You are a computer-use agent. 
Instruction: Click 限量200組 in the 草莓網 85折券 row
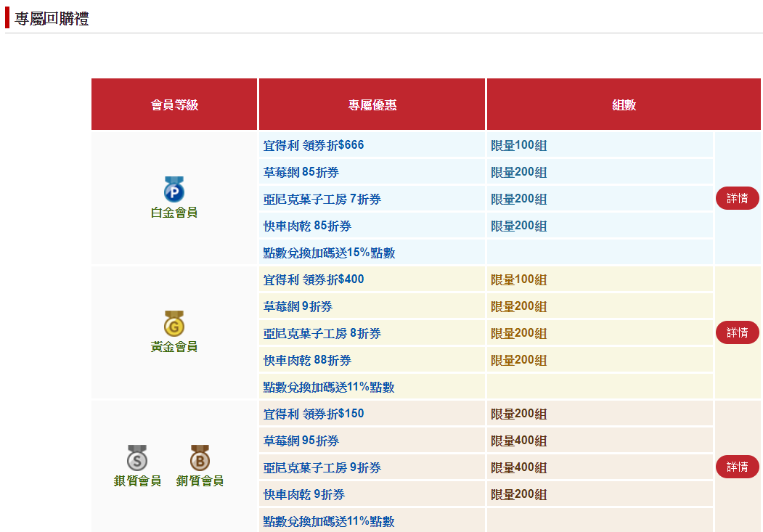(x=519, y=172)
